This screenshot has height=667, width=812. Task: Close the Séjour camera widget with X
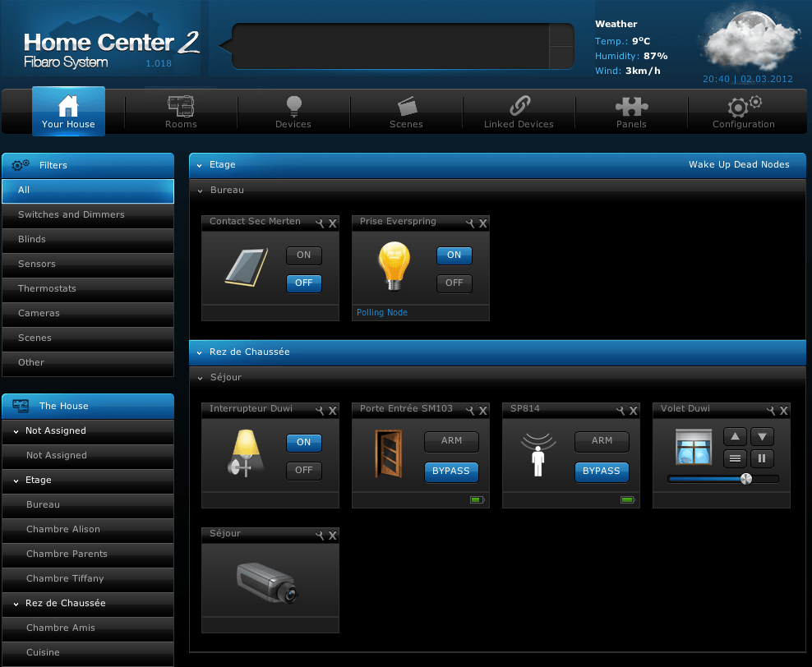[x=333, y=536]
